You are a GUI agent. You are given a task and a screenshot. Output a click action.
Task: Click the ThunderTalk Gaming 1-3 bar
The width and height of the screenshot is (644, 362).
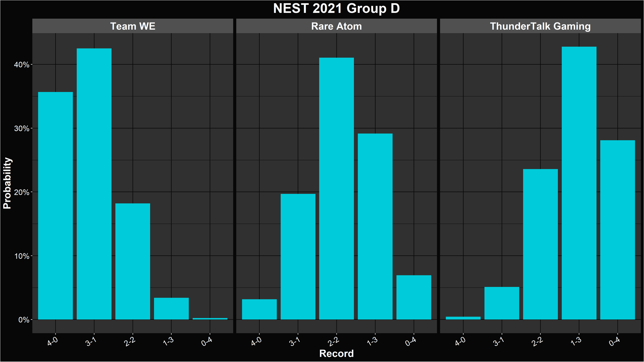tap(579, 183)
